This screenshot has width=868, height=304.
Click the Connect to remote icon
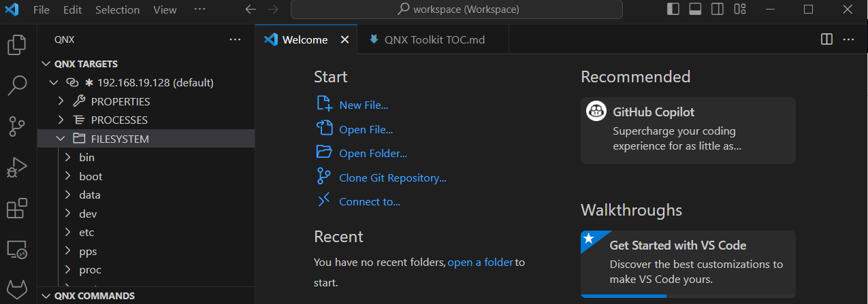click(324, 201)
